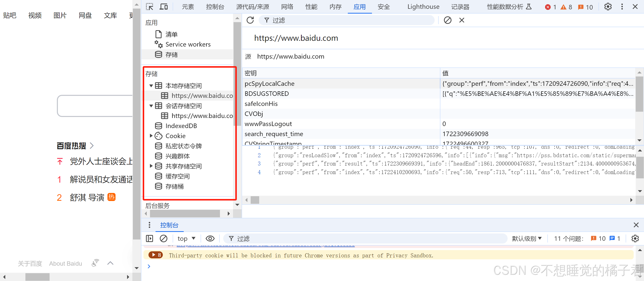644x281 pixels.
Task: Open the 清单 manifest item
Action: click(x=171, y=34)
